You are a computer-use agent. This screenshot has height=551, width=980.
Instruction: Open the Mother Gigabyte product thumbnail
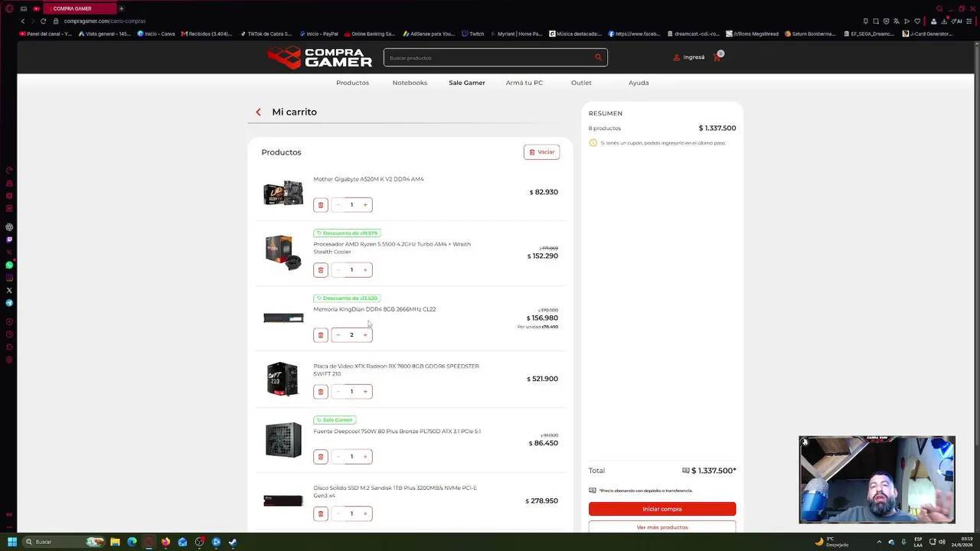283,193
